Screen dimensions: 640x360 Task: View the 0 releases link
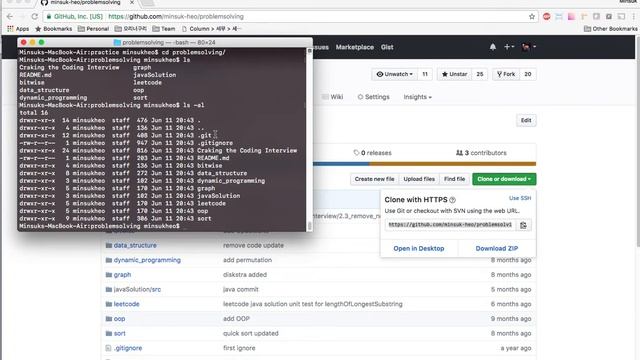tap(372, 153)
